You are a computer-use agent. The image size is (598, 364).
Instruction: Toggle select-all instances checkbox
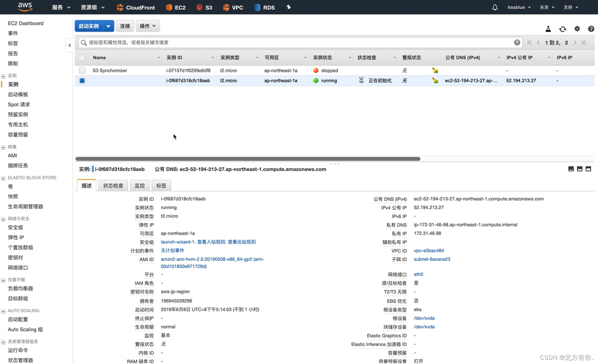click(x=82, y=58)
